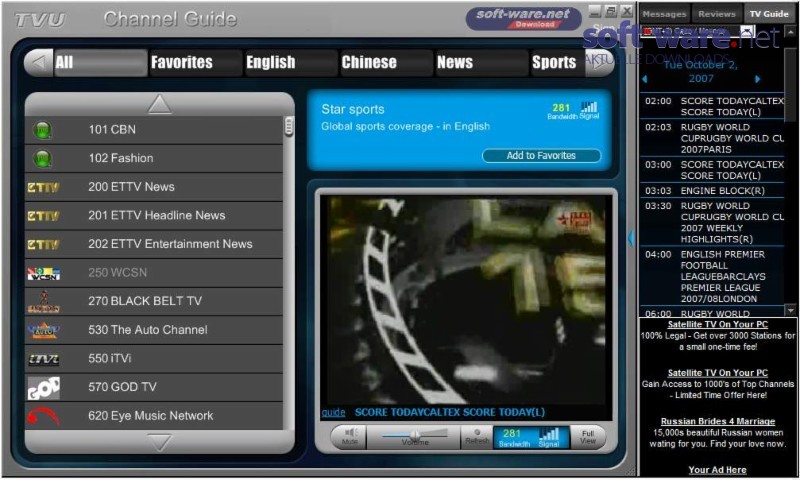Click the Bandwidth Signal indicator in player bar
The image size is (800, 480).
pyautogui.click(x=531, y=437)
